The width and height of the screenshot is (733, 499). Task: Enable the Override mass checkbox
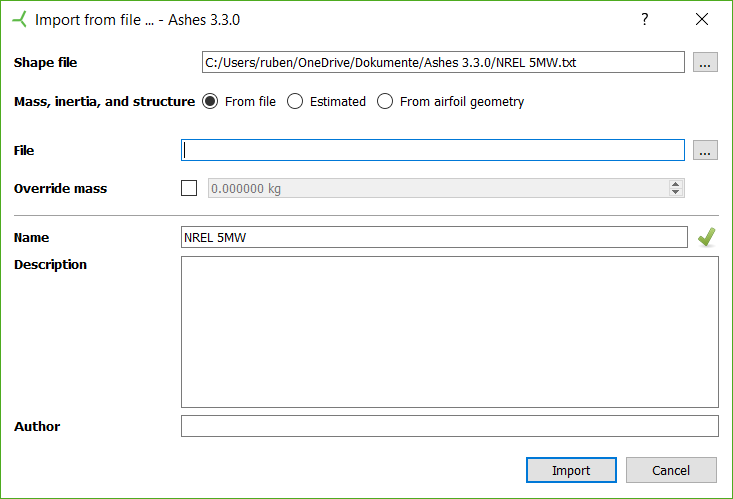coord(189,188)
